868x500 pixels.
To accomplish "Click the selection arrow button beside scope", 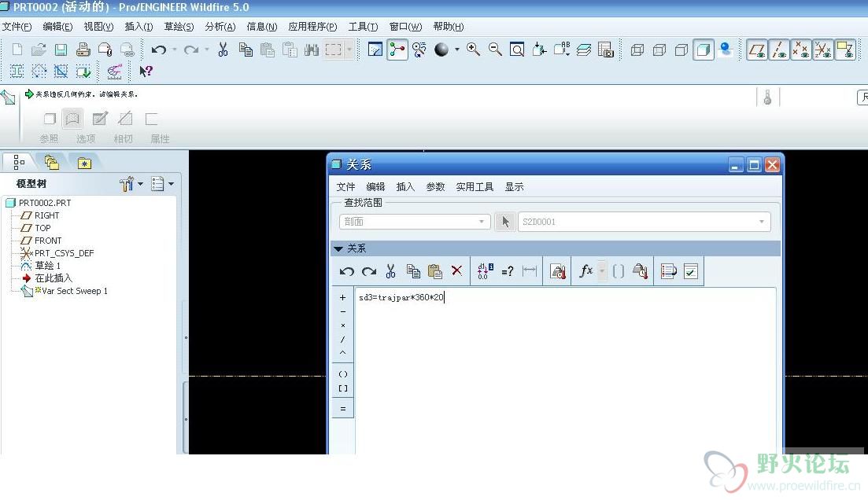I will pos(505,222).
